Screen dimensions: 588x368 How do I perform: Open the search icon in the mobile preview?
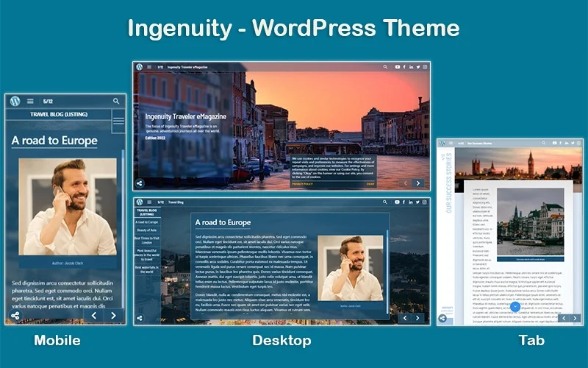click(116, 101)
